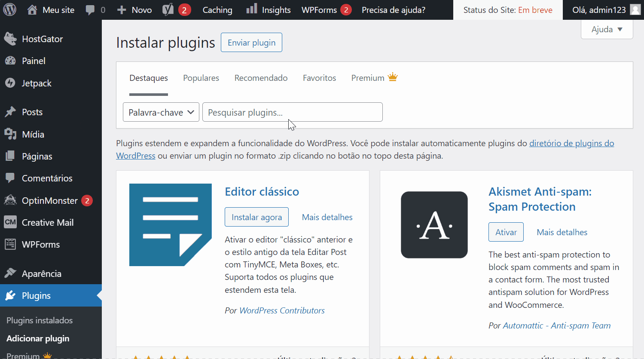
Task: Switch to the Recomendado tab
Action: click(x=261, y=78)
